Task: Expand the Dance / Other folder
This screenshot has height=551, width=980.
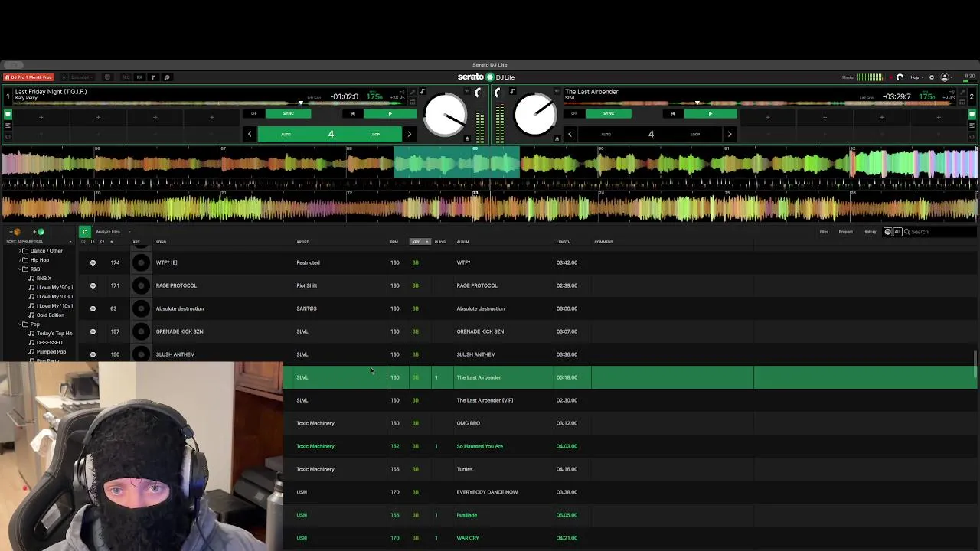Action: [20, 251]
